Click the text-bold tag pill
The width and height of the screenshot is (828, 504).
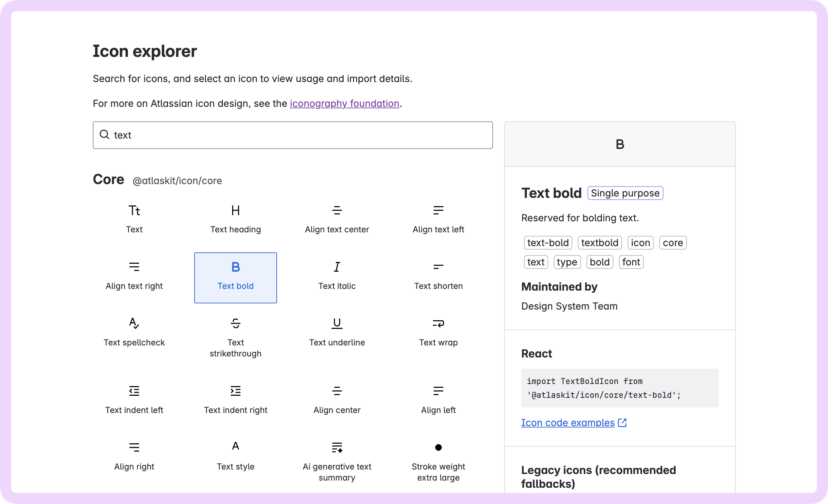pyautogui.click(x=548, y=242)
